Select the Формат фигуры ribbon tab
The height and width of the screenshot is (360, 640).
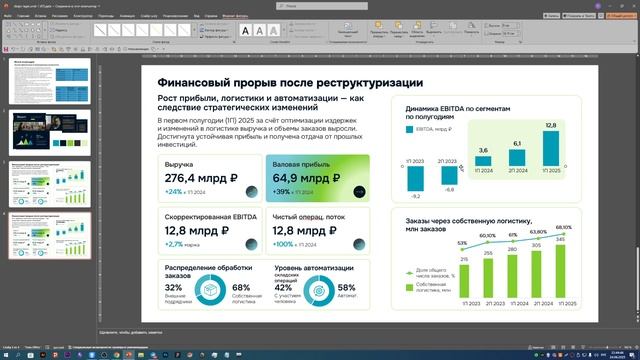[x=236, y=16]
